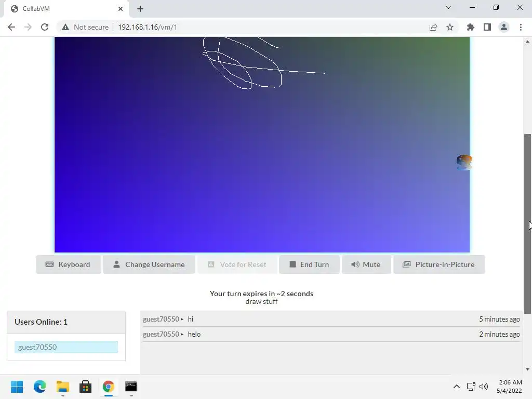Click the '2 minutes ago' timestamp

499,334
